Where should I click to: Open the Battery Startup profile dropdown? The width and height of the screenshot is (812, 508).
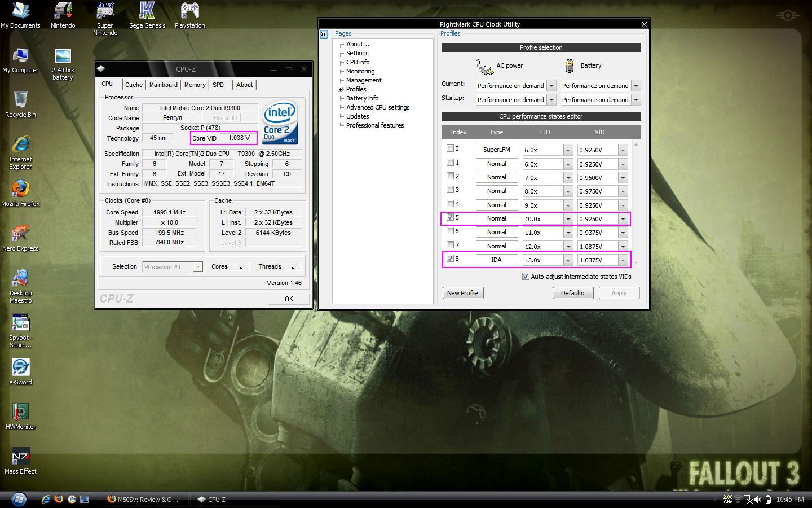coord(636,100)
